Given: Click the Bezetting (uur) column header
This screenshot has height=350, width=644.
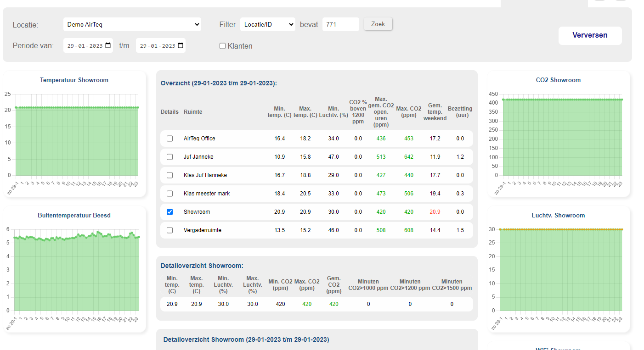Looking at the screenshot, I should 460,112.
